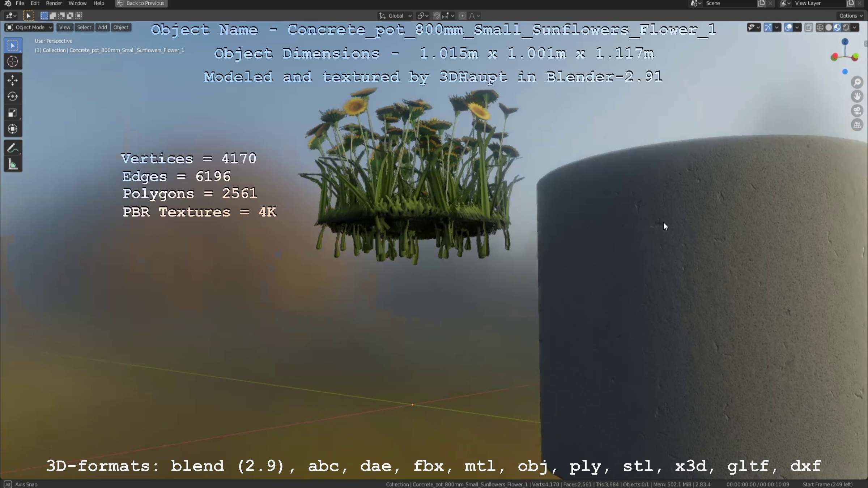This screenshot has width=868, height=488.
Task: Open the gizmo settings dropdown arrow
Action: pyautogui.click(x=777, y=27)
